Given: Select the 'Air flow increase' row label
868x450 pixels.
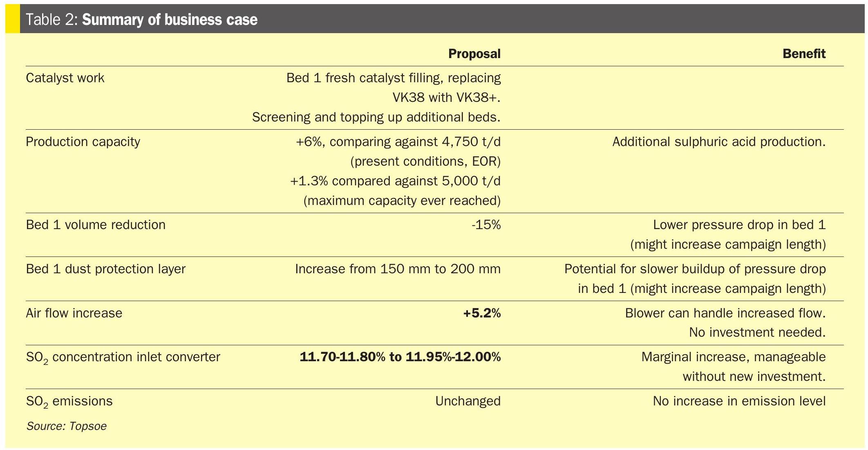Looking at the screenshot, I should pos(74,313).
